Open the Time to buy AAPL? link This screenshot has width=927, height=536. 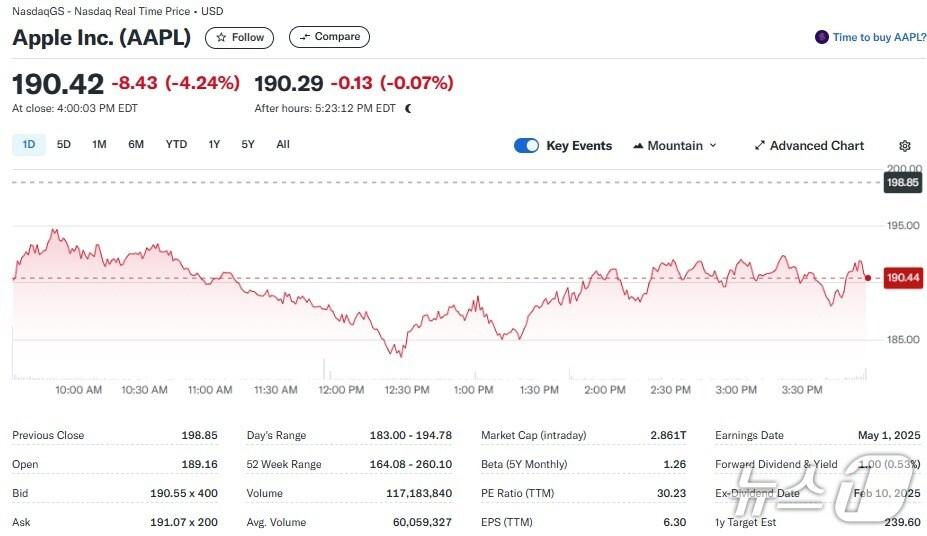880,37
